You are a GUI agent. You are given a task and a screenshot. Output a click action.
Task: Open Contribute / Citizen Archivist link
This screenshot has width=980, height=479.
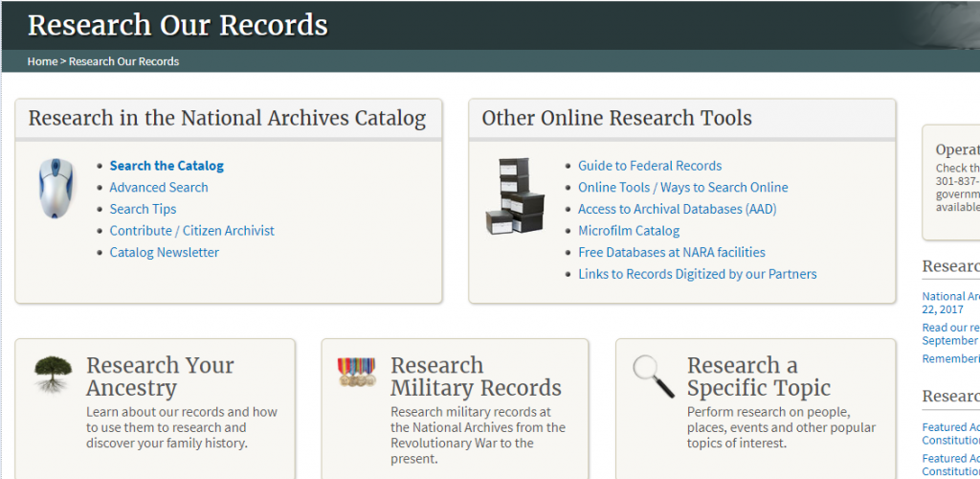click(x=191, y=231)
